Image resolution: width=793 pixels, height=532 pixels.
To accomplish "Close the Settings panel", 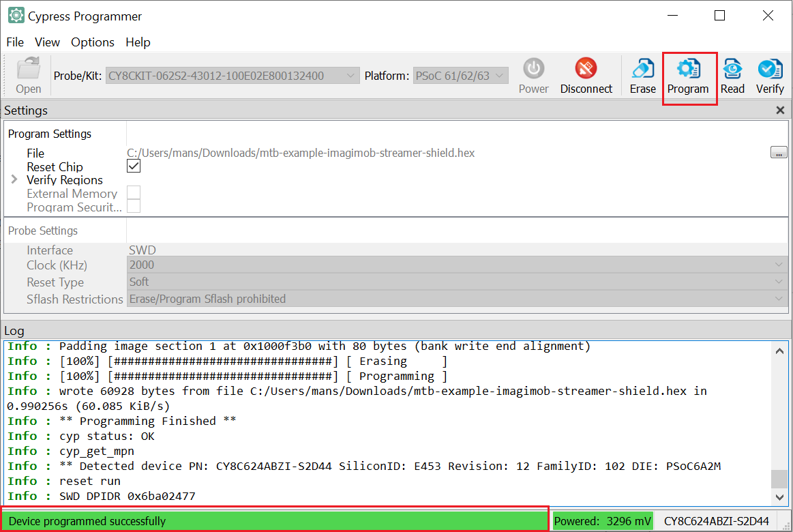I will tap(780, 110).
